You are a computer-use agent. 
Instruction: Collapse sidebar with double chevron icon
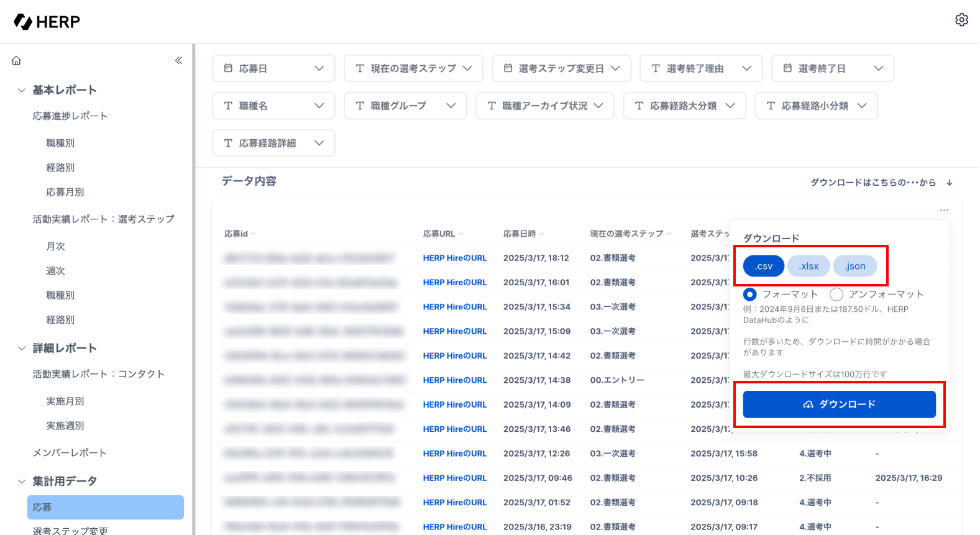point(178,60)
